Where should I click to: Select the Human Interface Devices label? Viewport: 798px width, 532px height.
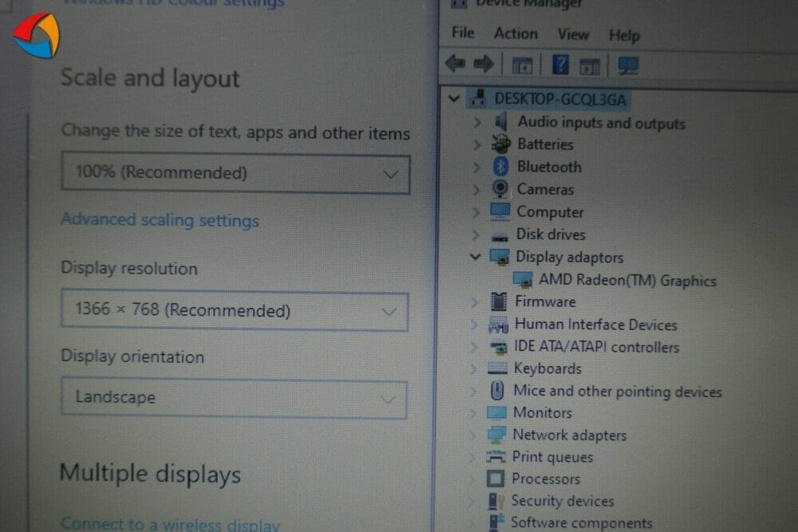coord(596,325)
